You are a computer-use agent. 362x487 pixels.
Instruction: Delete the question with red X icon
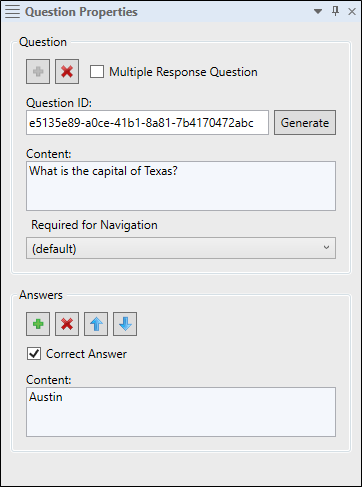pyautogui.click(x=67, y=72)
